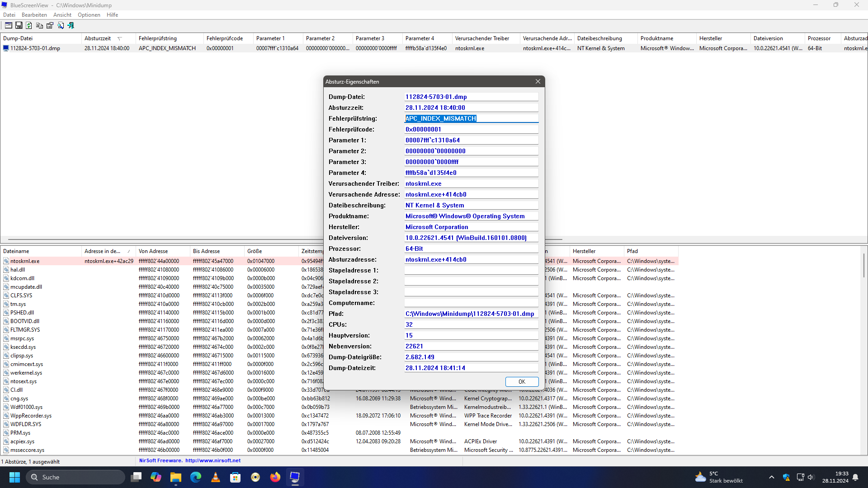
Task: Open the Optionen menu
Action: click(x=89, y=15)
